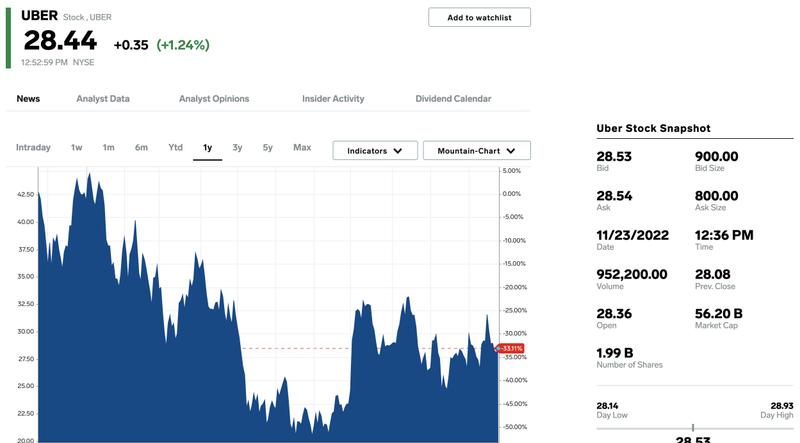Click the +0.35 price change value

131,45
